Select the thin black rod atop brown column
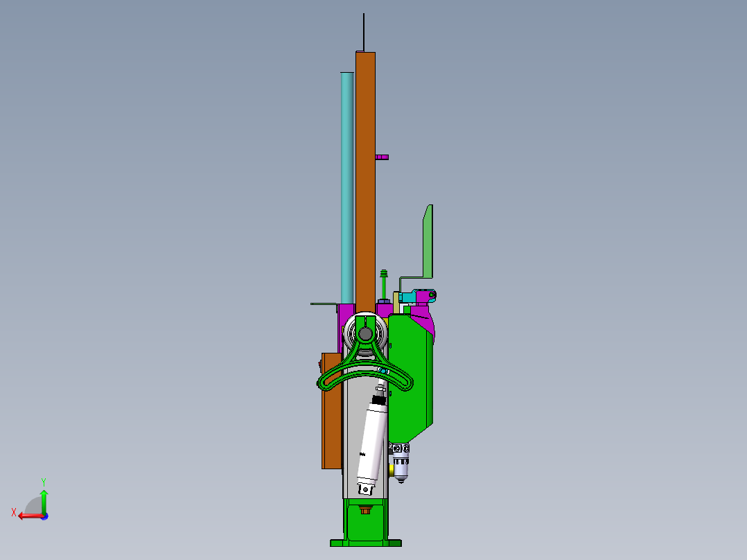The image size is (747, 560). tap(364, 33)
